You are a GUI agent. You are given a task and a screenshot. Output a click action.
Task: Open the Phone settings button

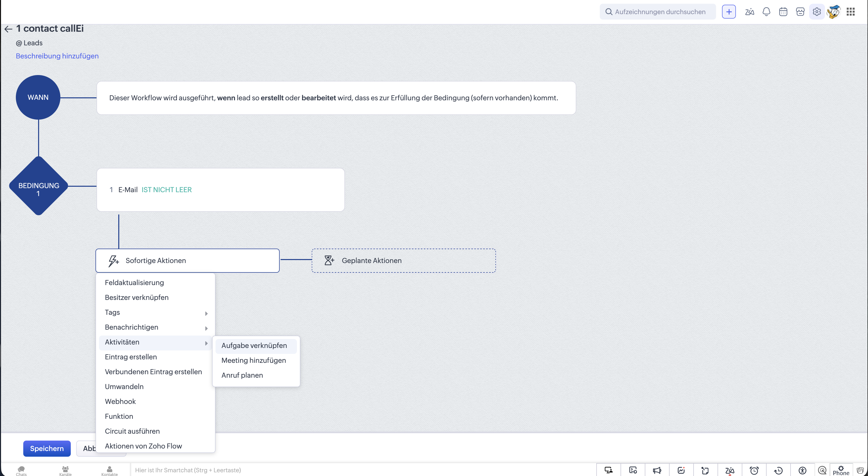click(841, 470)
